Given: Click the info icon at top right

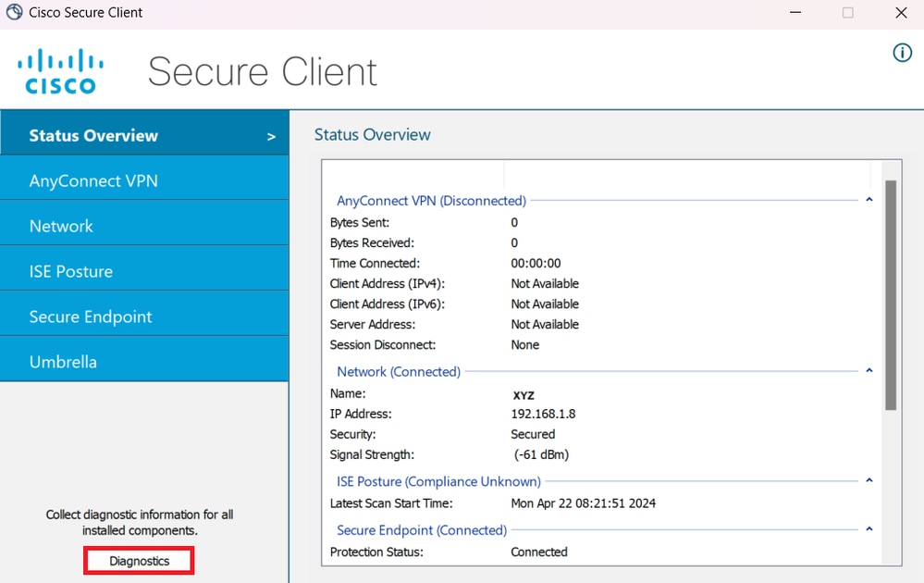Looking at the screenshot, I should (x=902, y=53).
